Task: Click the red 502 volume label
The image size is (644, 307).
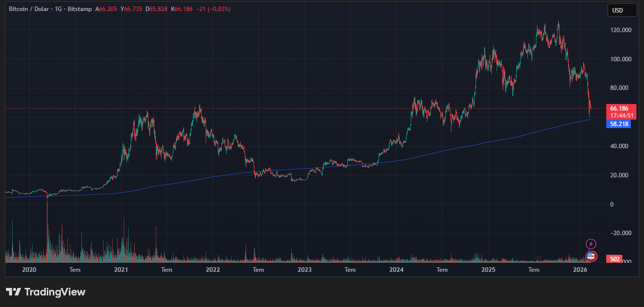Action: 614,259
